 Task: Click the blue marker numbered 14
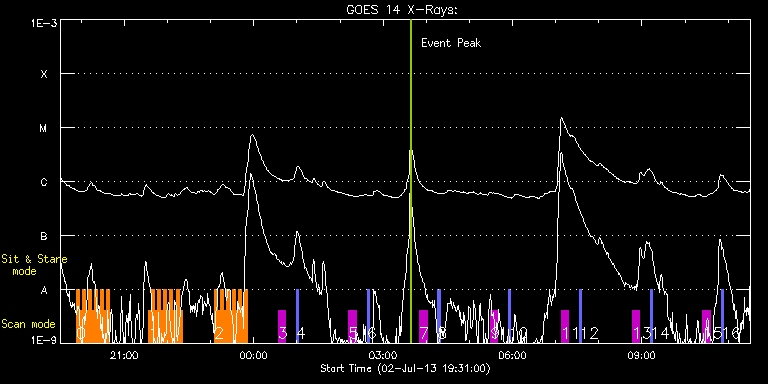(x=651, y=316)
